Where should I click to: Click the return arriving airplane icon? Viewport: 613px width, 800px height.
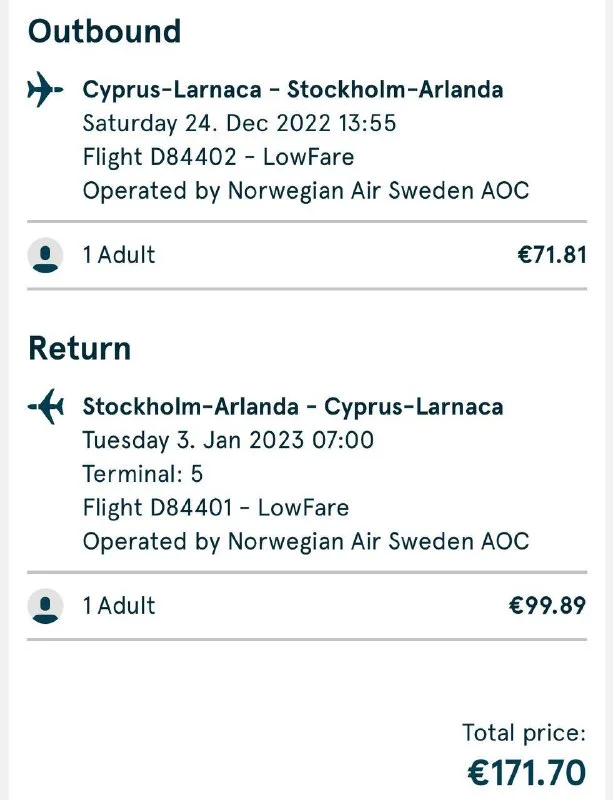point(46,407)
